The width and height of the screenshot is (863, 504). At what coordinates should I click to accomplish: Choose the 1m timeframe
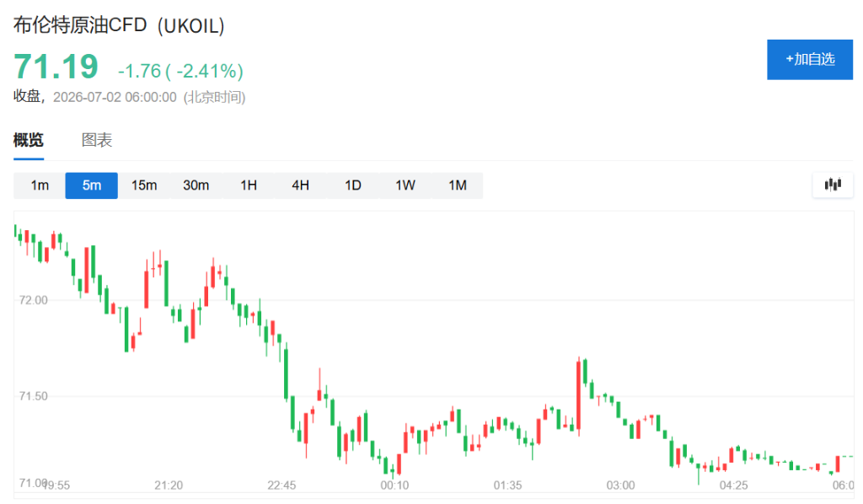[x=40, y=185]
